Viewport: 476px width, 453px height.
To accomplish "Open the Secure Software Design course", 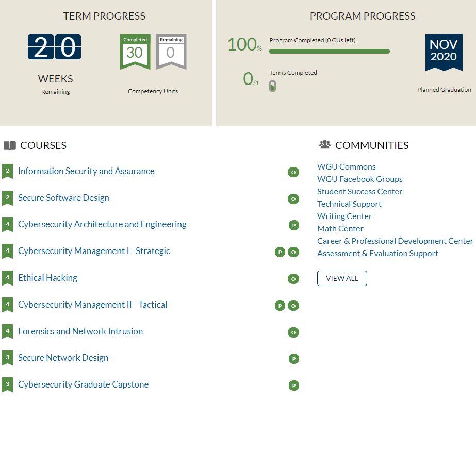I will 63,198.
